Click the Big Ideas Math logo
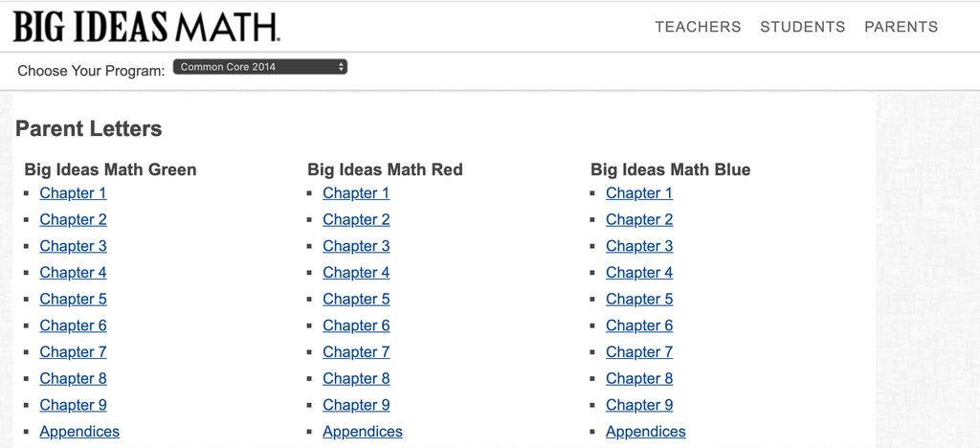This screenshot has width=980, height=448. pyautogui.click(x=145, y=27)
